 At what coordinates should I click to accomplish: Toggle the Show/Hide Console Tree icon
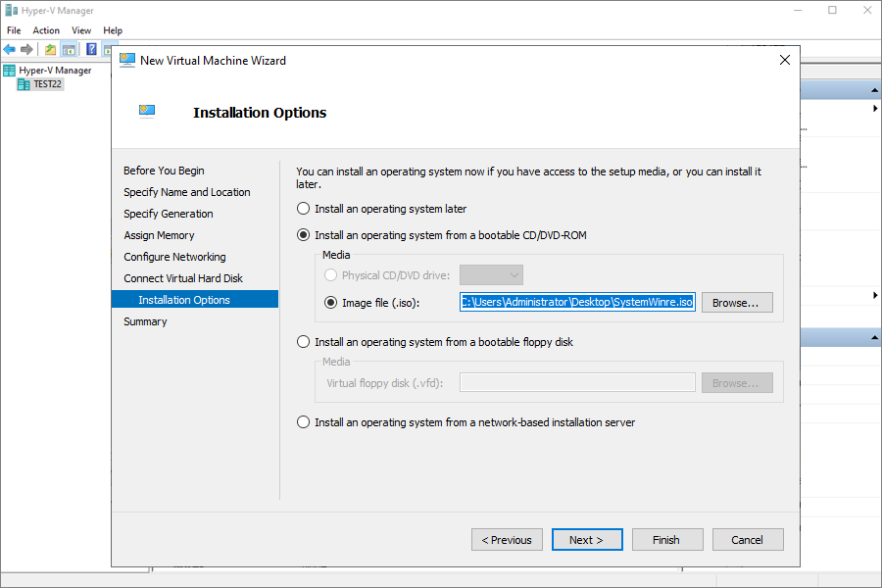tap(69, 50)
